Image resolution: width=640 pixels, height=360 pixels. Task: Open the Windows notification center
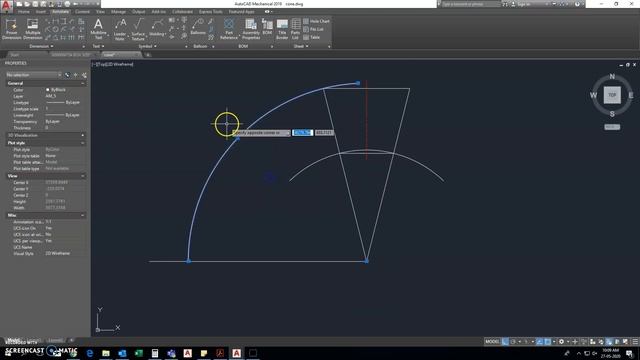[x=629, y=353]
